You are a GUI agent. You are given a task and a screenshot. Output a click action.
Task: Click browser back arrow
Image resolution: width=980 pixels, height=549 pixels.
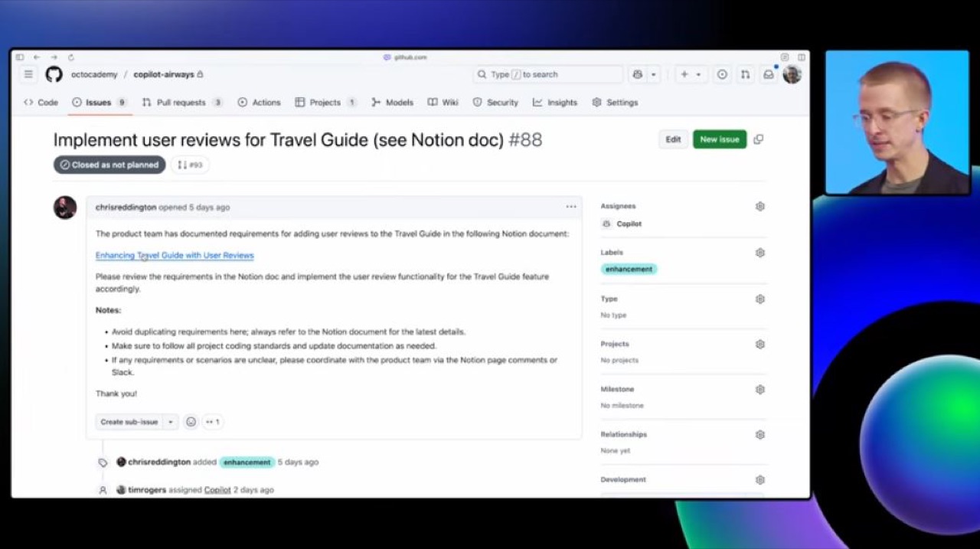point(37,57)
